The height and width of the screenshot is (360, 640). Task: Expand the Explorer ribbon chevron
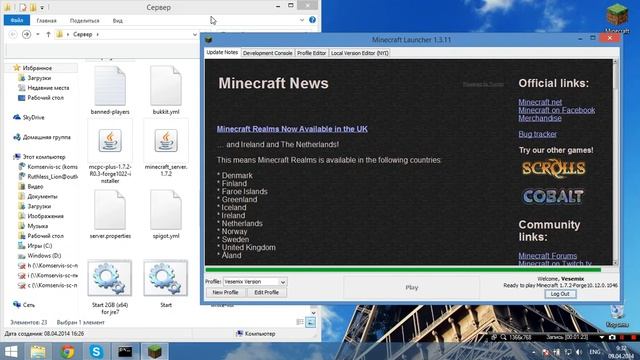coord(302,20)
